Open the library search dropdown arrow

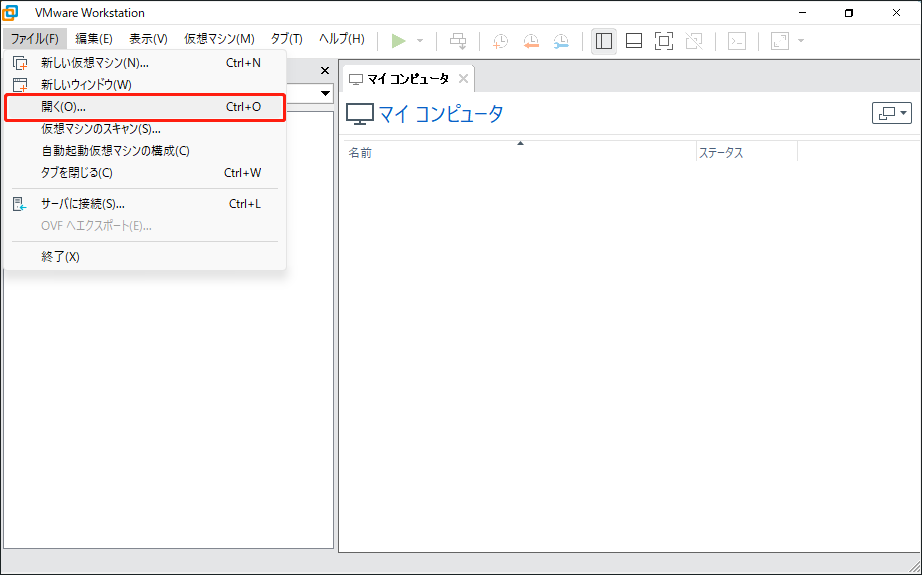tap(325, 93)
